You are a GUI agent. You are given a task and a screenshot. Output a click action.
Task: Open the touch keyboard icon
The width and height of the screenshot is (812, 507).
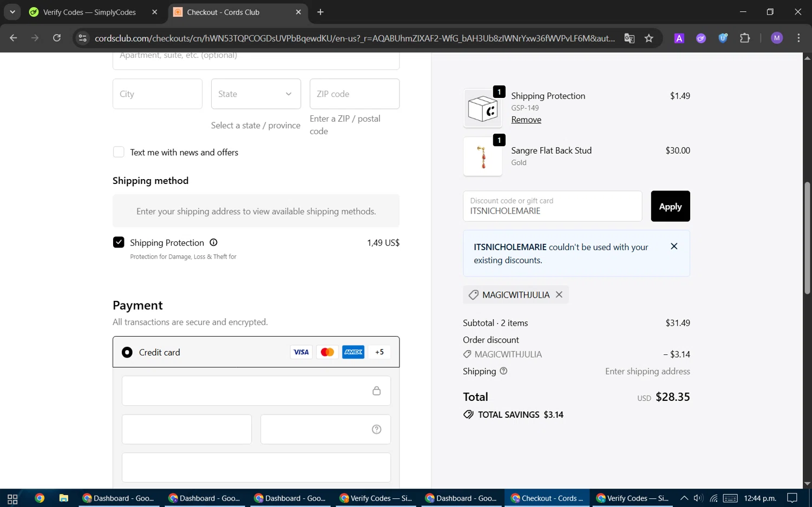tap(730, 498)
